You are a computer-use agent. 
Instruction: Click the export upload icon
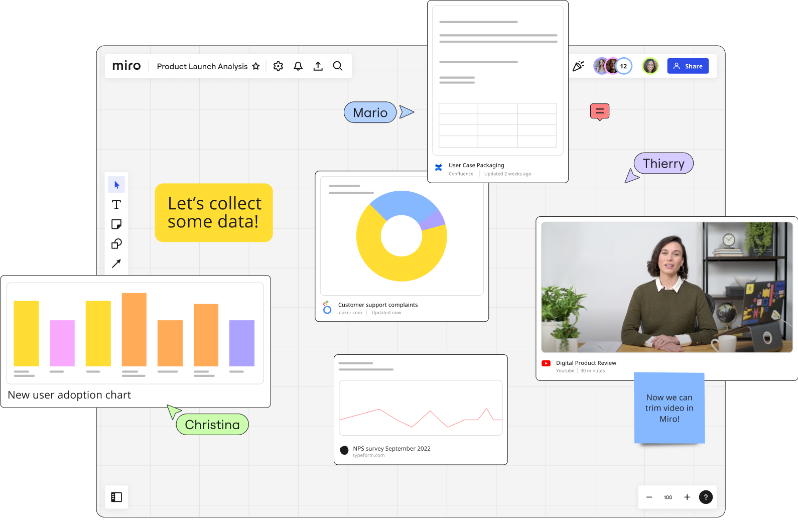(318, 66)
